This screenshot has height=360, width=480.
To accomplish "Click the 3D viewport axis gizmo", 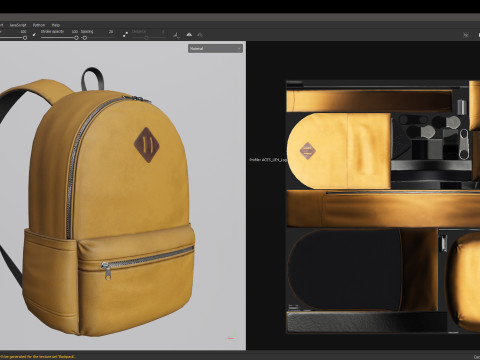I will (x=231, y=335).
